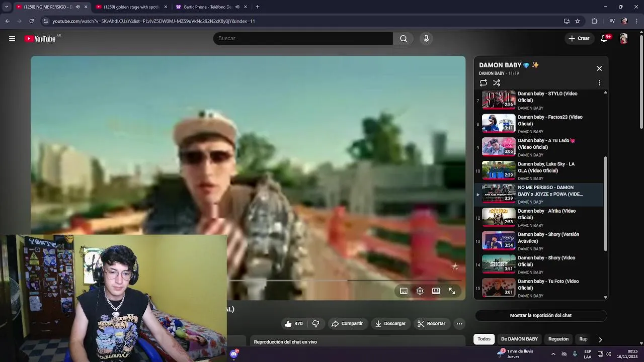644x362 pixels.
Task: Play Damon baby - Tu Foto video
Action: click(539, 288)
